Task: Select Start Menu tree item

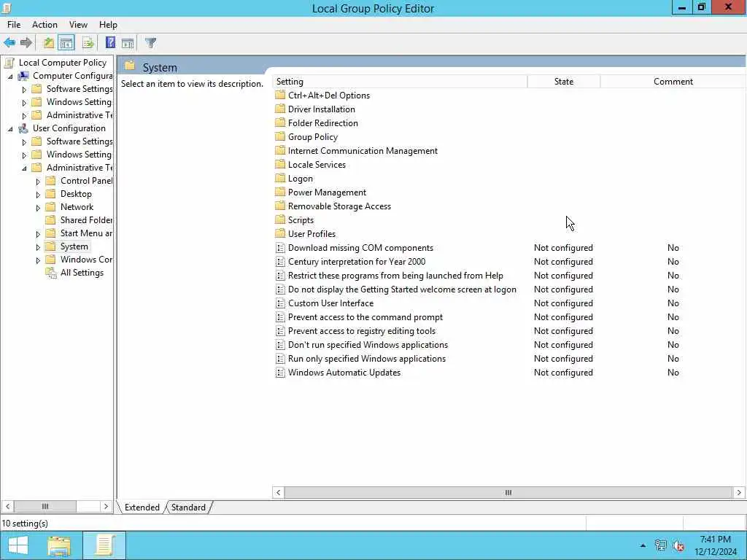Action: [86, 233]
